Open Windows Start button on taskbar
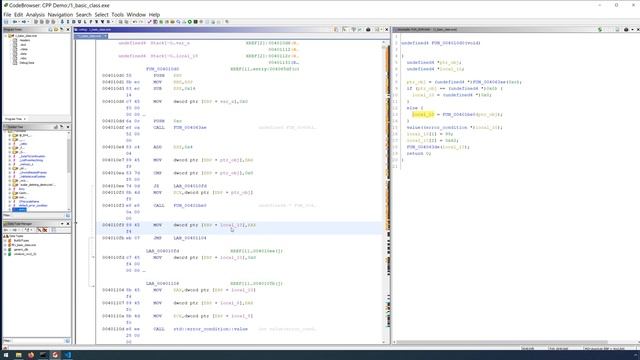 pos(6,355)
